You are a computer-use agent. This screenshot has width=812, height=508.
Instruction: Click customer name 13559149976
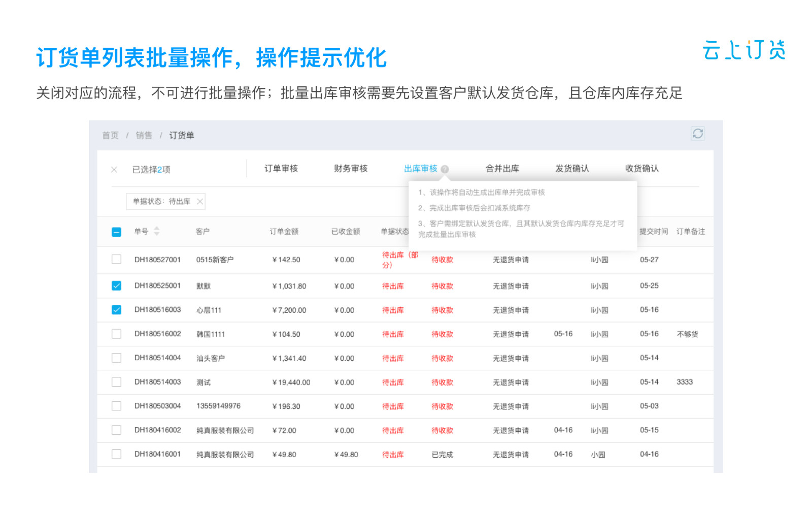218,406
